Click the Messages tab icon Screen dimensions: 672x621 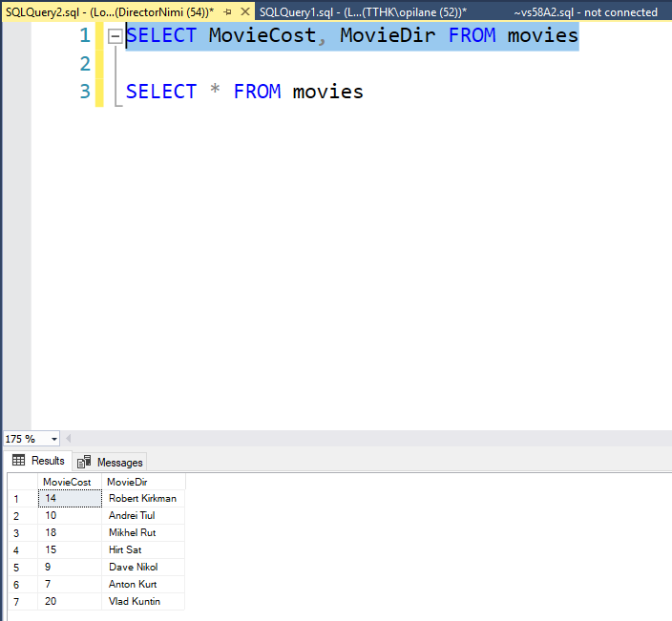pyautogui.click(x=84, y=462)
